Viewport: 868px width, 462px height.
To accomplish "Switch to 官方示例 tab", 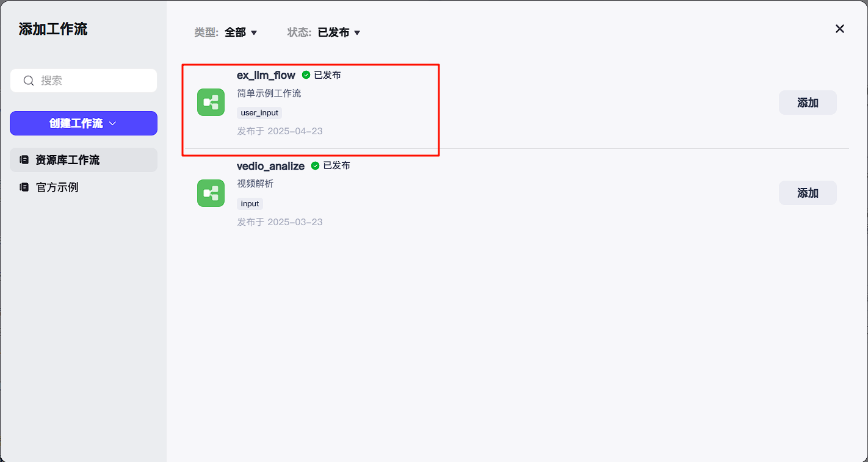I will pyautogui.click(x=84, y=187).
